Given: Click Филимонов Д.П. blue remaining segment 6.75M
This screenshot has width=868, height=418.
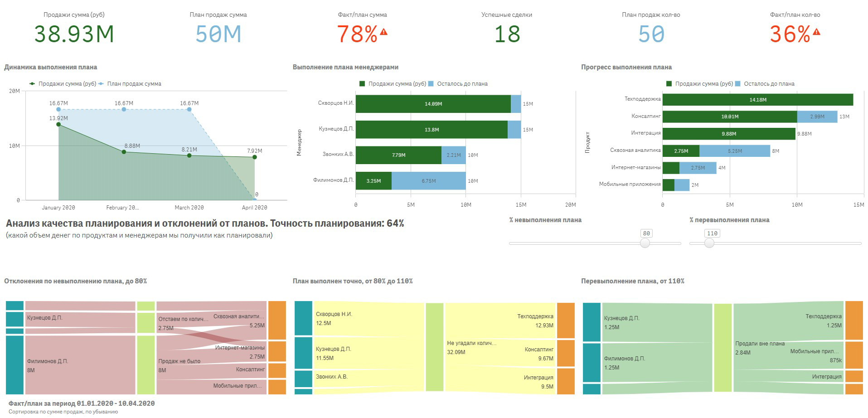Looking at the screenshot, I should [x=429, y=181].
